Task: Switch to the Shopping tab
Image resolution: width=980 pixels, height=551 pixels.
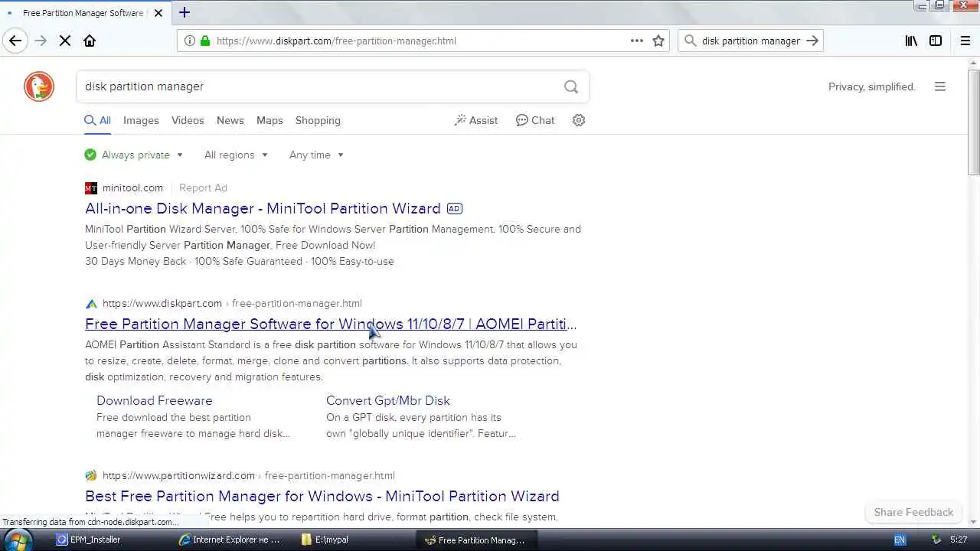Action: (318, 120)
